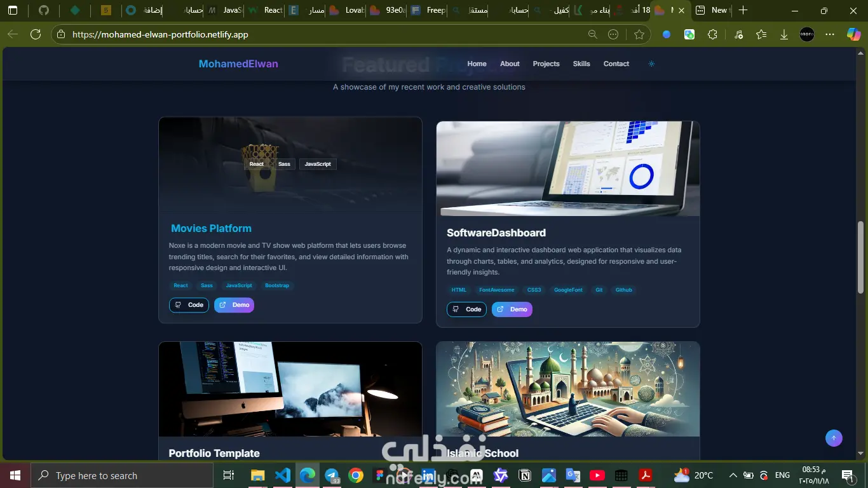Switch to the Freepik tab
Viewport: 868px width, 488px height.
click(427, 10)
